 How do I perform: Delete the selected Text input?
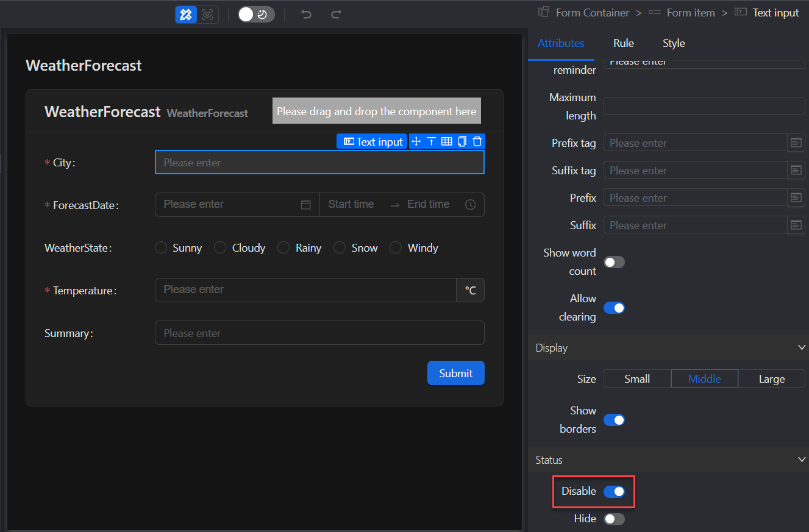pos(477,141)
